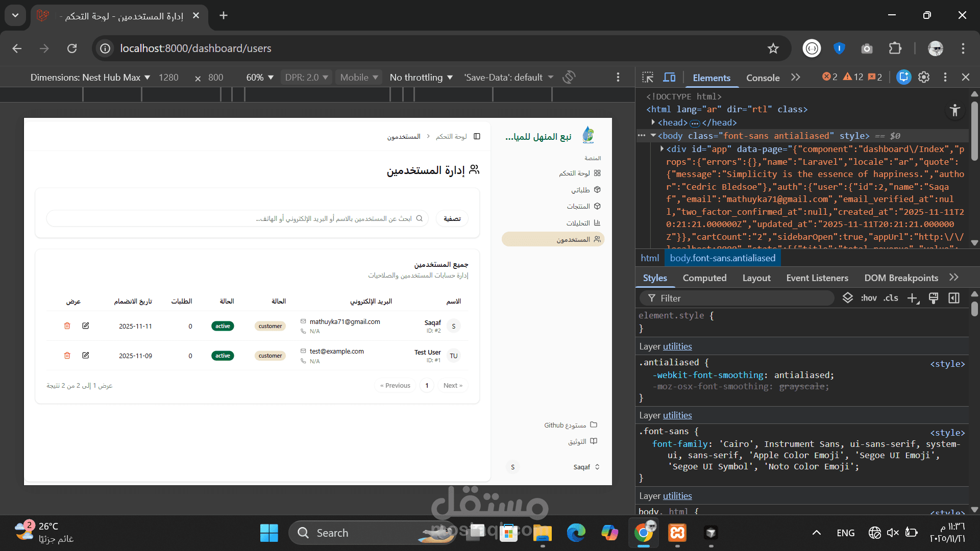Viewport: 980px width, 551px height.
Task: Click the inspect element picker icon
Action: coord(648,78)
